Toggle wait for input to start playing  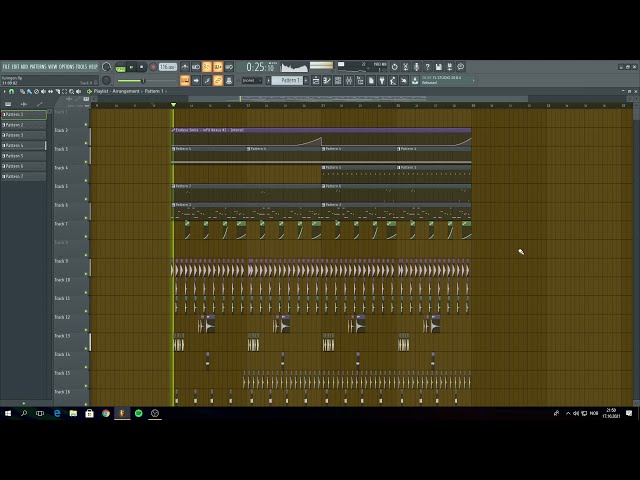pyautogui.click(x=196, y=67)
